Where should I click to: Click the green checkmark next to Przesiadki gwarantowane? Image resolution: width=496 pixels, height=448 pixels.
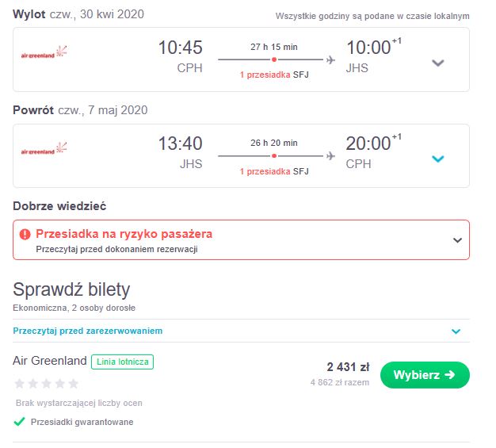tap(19, 421)
